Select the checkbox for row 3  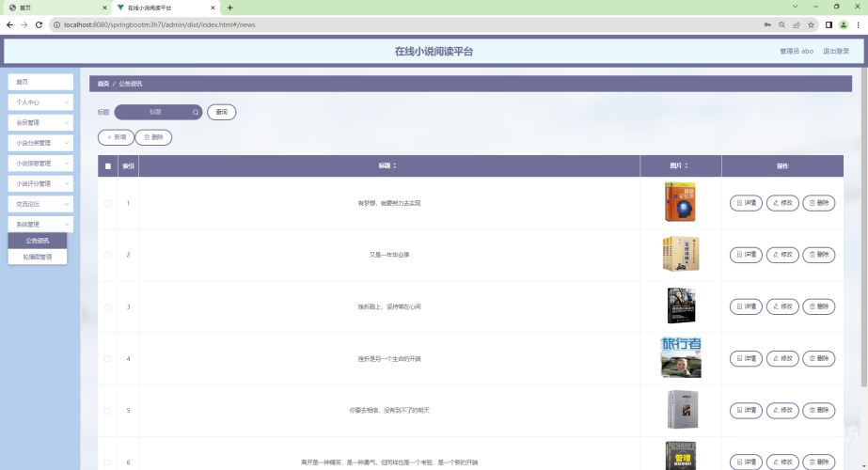point(107,306)
